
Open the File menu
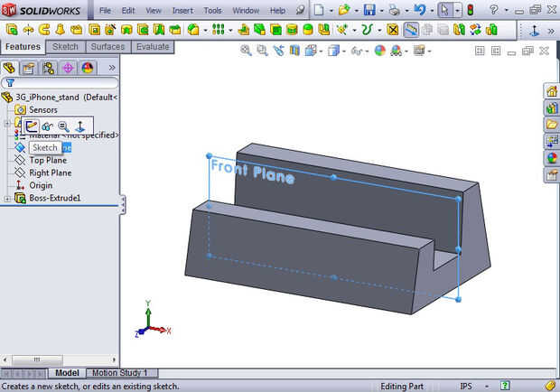click(105, 10)
